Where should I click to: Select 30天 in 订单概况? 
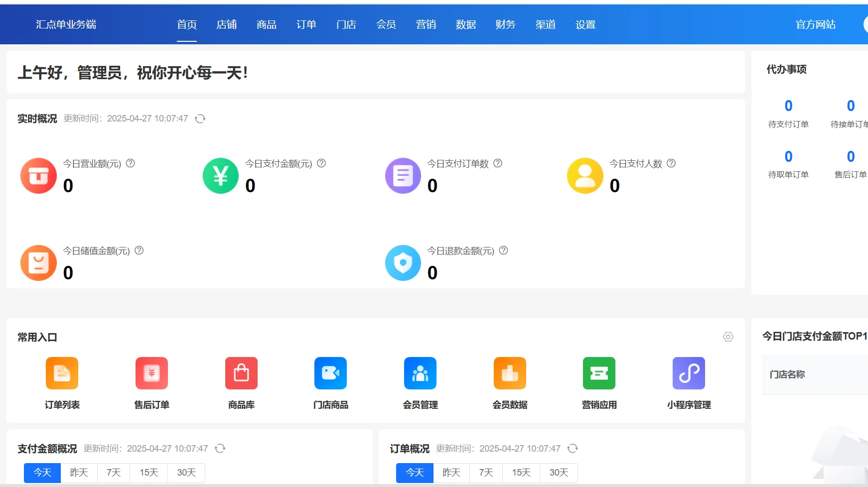coord(558,473)
